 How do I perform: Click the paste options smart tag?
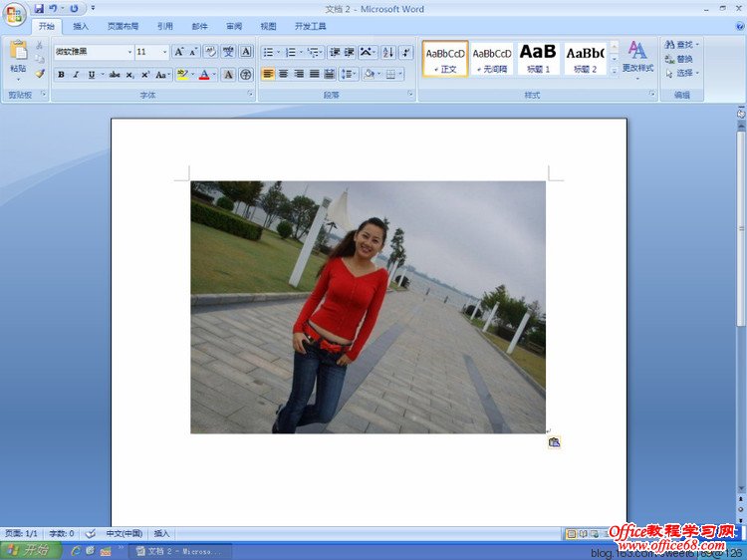click(x=554, y=442)
